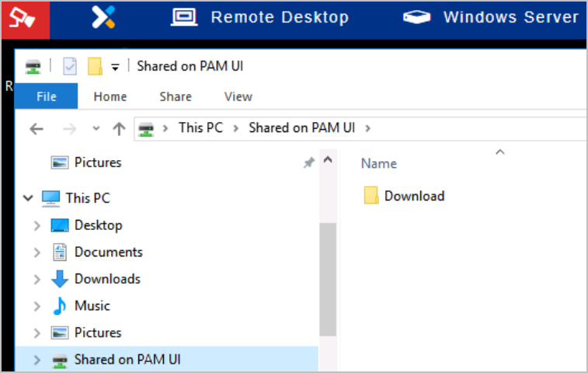Open the Download folder icon

point(371,195)
